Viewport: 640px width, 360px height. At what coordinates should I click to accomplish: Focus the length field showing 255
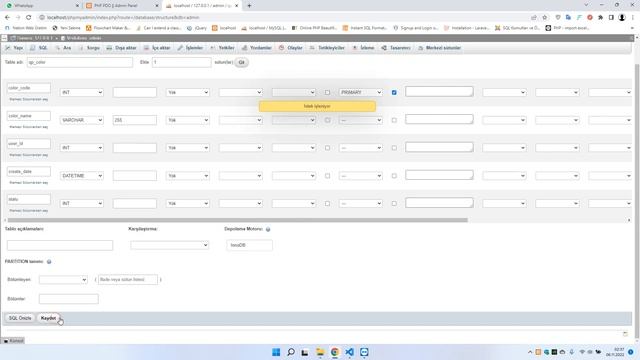[x=135, y=120]
